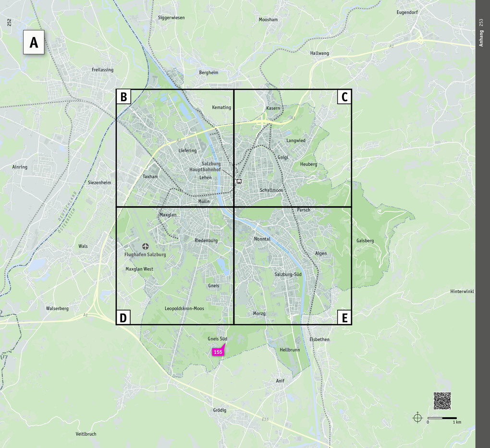This screenshot has width=490, height=448.
Task: Click the Siezenheim label
Action: click(x=99, y=182)
